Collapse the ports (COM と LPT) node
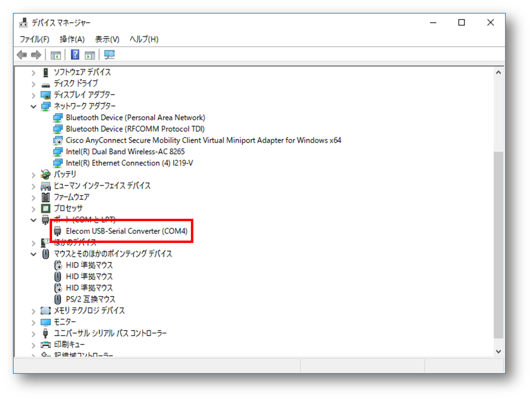 click(x=34, y=220)
